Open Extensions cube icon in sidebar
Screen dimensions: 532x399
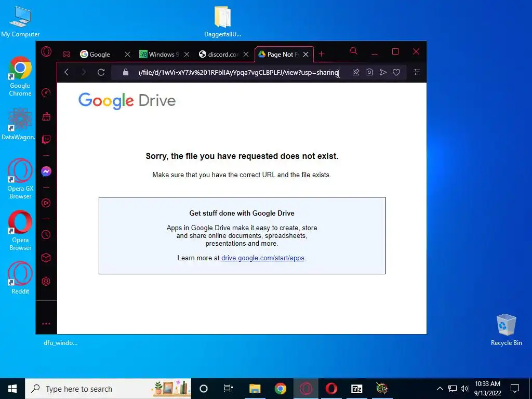point(46,258)
